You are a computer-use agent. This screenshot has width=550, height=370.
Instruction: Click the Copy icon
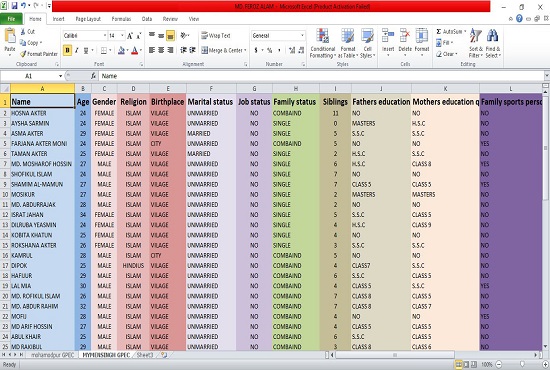tap(23, 43)
